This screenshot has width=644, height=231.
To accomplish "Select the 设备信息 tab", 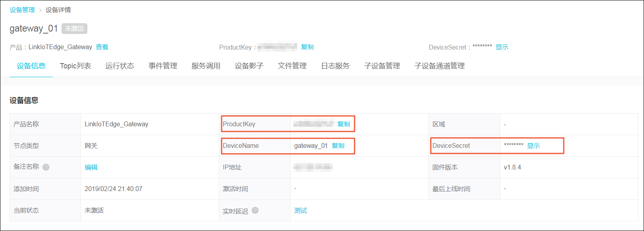I will coord(31,66).
